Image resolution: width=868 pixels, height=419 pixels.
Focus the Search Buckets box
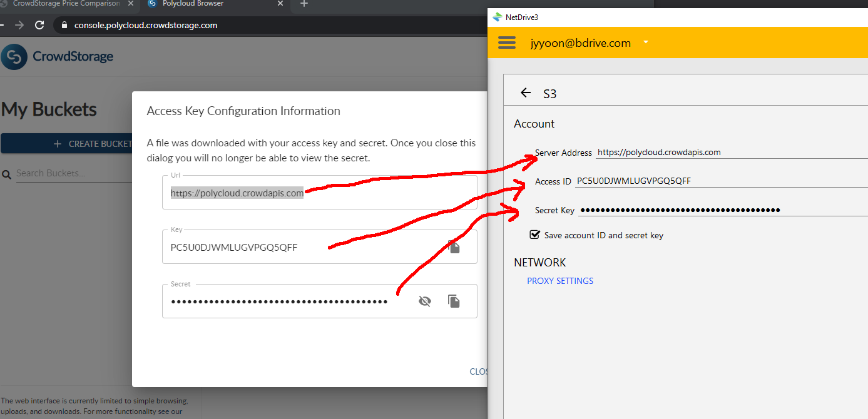point(73,173)
